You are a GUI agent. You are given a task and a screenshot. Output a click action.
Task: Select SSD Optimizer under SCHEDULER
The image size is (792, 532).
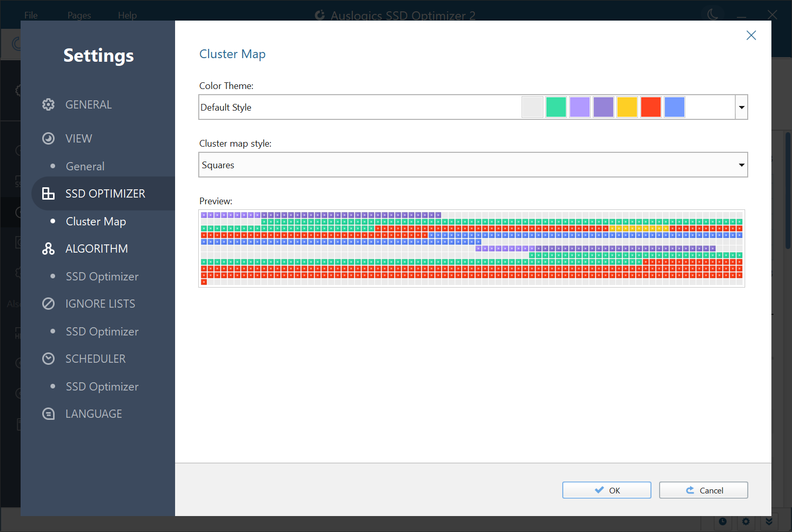(x=102, y=386)
